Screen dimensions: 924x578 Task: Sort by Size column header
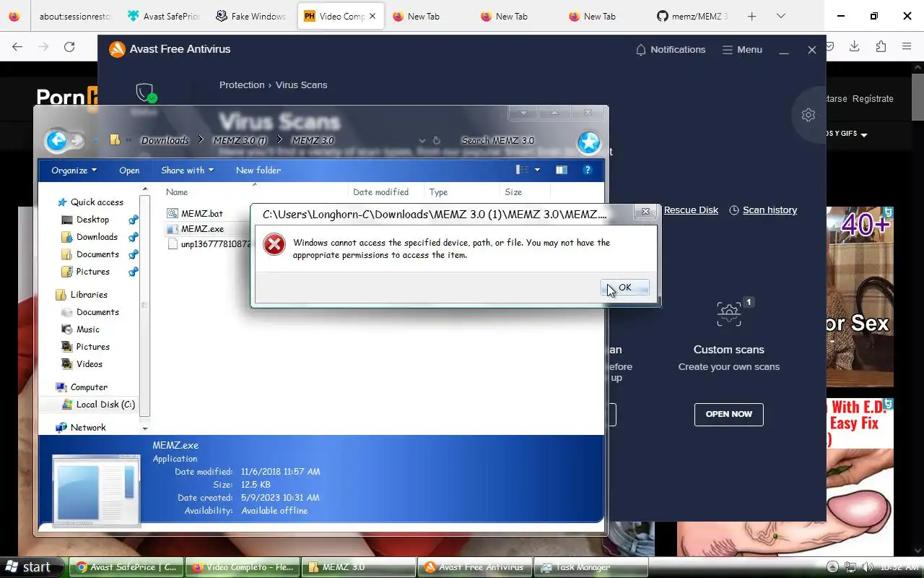coord(513,192)
